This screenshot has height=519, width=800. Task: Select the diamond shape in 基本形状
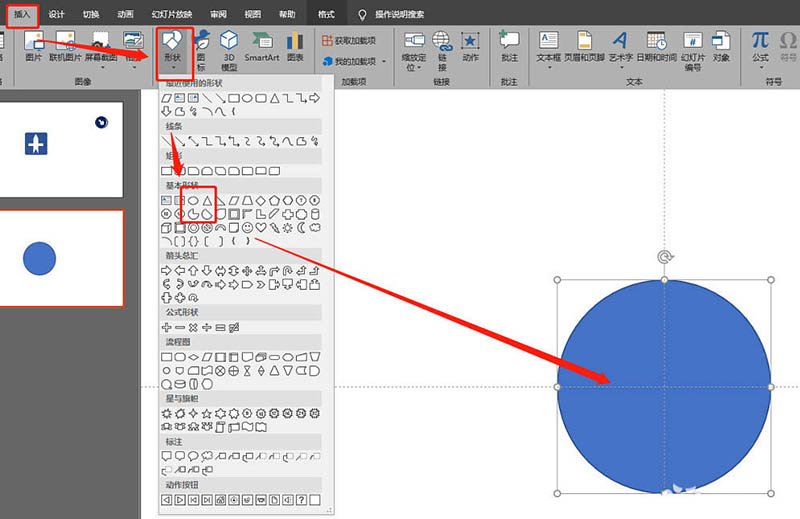[x=261, y=201]
